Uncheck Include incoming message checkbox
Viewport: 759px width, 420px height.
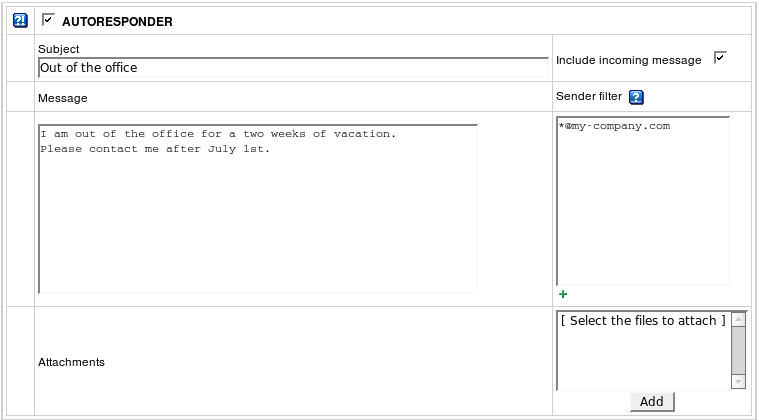pyautogui.click(x=720, y=59)
